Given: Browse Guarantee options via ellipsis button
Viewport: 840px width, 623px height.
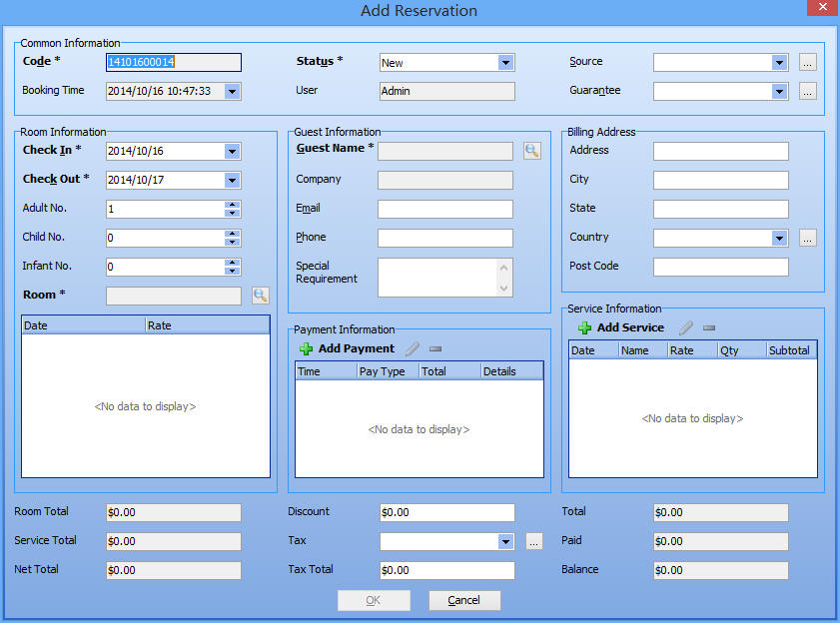Looking at the screenshot, I should (807, 91).
